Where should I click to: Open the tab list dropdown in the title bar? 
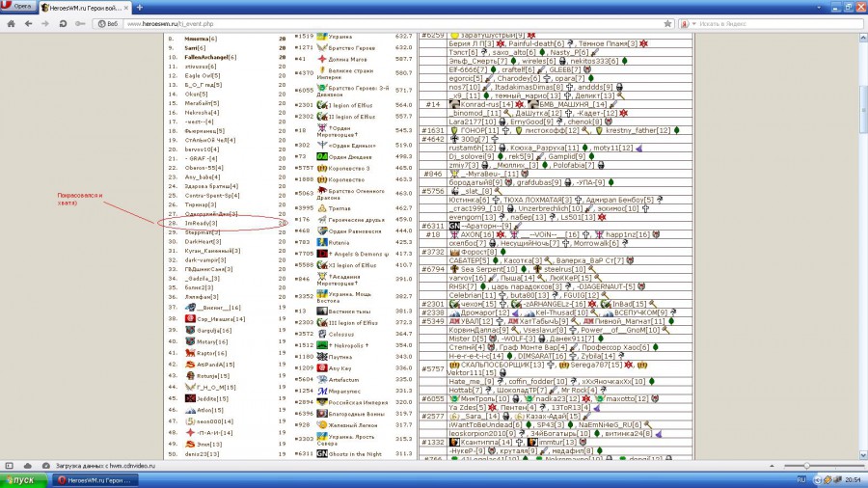819,7
